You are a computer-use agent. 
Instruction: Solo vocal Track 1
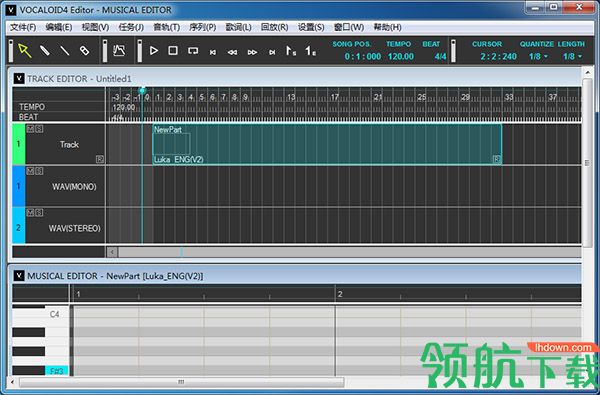(39, 129)
